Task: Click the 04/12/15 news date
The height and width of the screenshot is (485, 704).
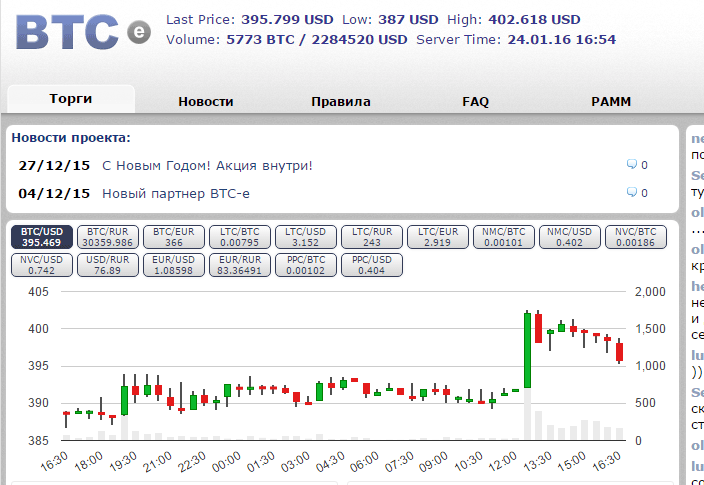Action: tap(54, 194)
